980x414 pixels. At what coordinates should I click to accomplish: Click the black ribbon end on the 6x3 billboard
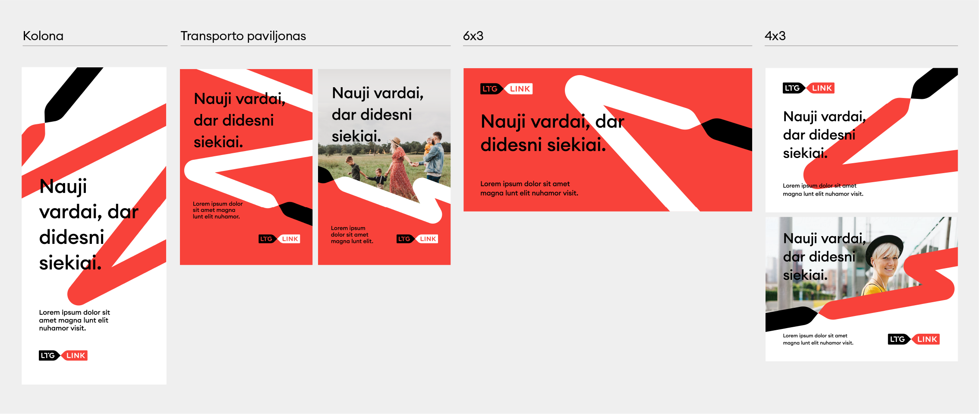(729, 133)
